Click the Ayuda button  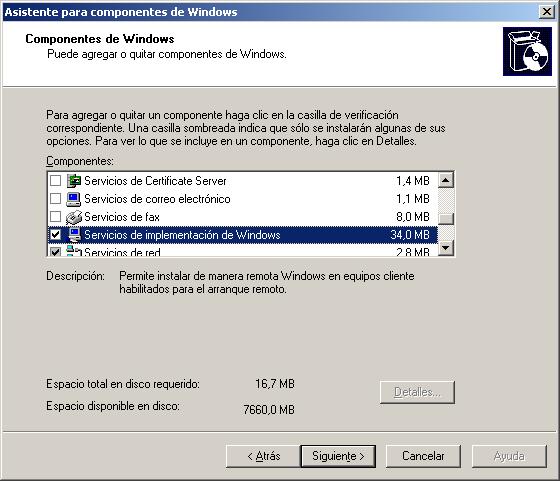(x=509, y=456)
